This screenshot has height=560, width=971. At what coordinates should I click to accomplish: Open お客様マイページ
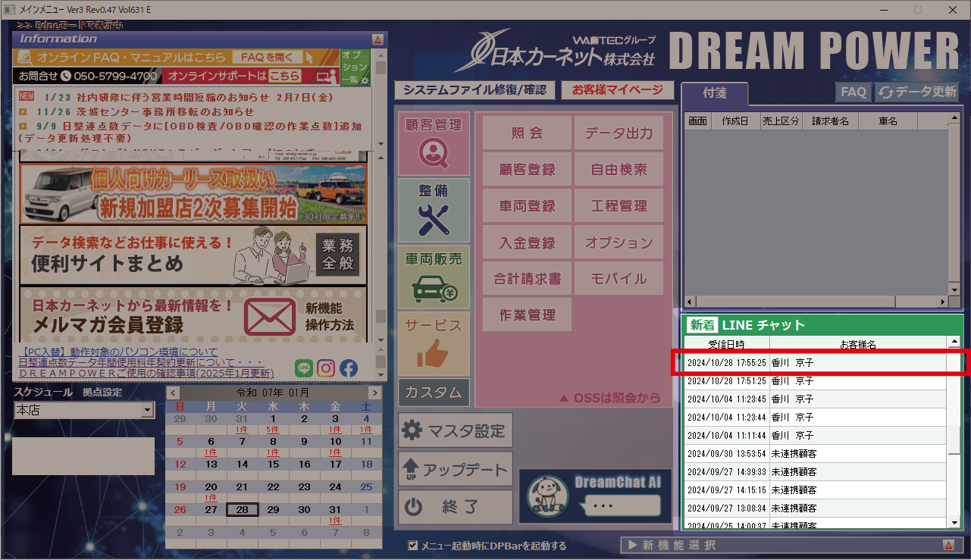click(x=617, y=90)
